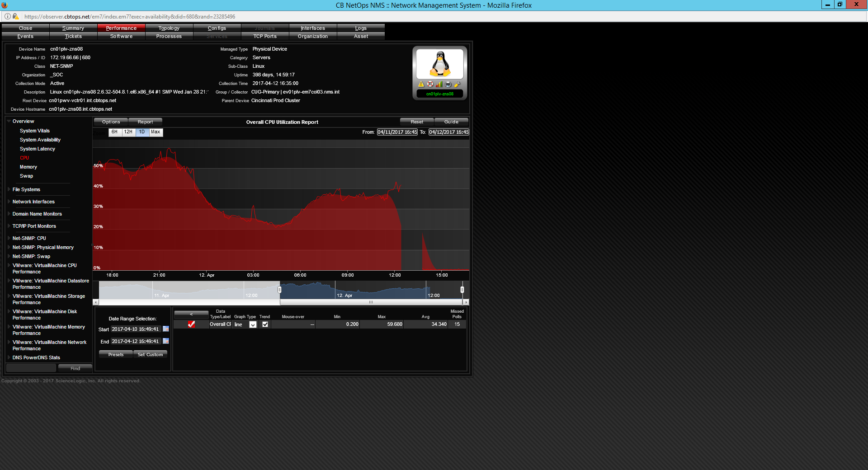Open calendar picker for Start date

[166, 329]
